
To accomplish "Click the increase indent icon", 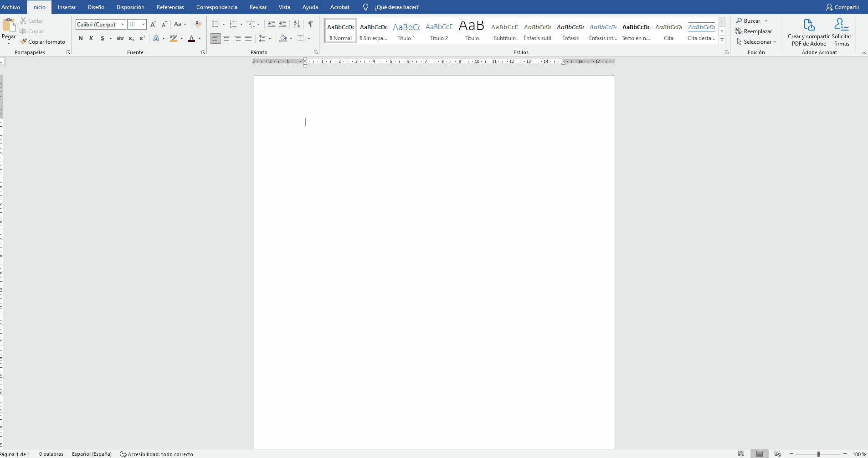I will [x=282, y=24].
